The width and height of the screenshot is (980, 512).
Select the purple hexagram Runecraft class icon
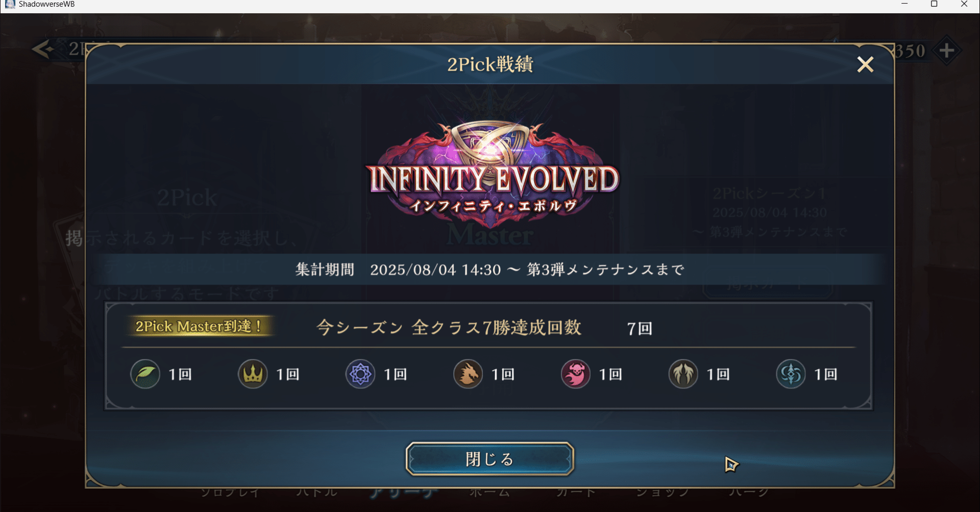(360, 374)
